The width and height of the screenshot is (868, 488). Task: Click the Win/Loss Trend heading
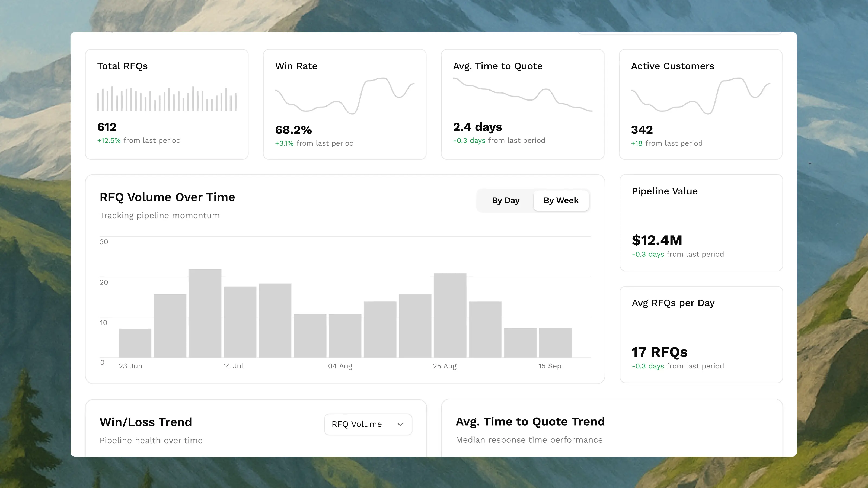point(146,422)
